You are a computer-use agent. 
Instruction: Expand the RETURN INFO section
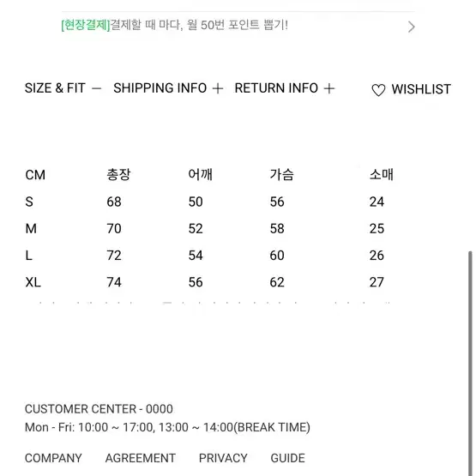click(276, 88)
